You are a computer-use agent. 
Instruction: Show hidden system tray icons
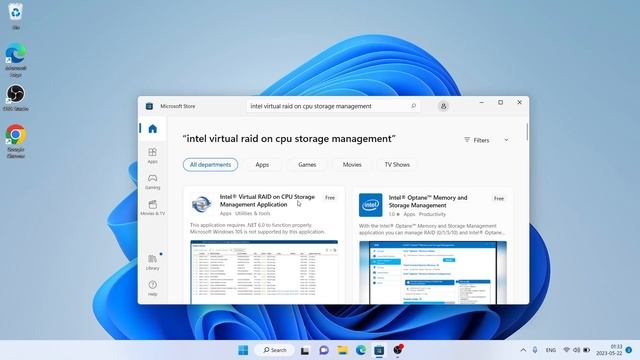click(x=523, y=350)
